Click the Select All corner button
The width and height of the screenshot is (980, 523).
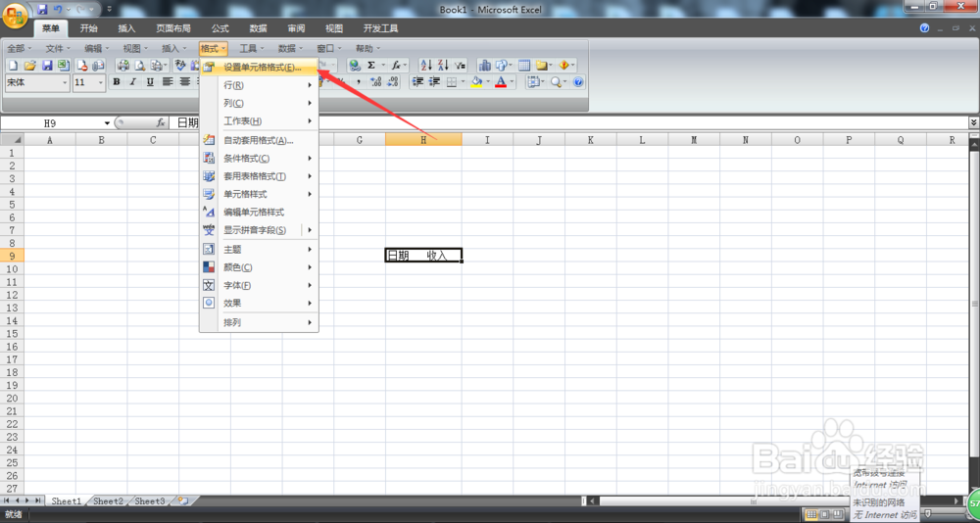tap(13, 140)
